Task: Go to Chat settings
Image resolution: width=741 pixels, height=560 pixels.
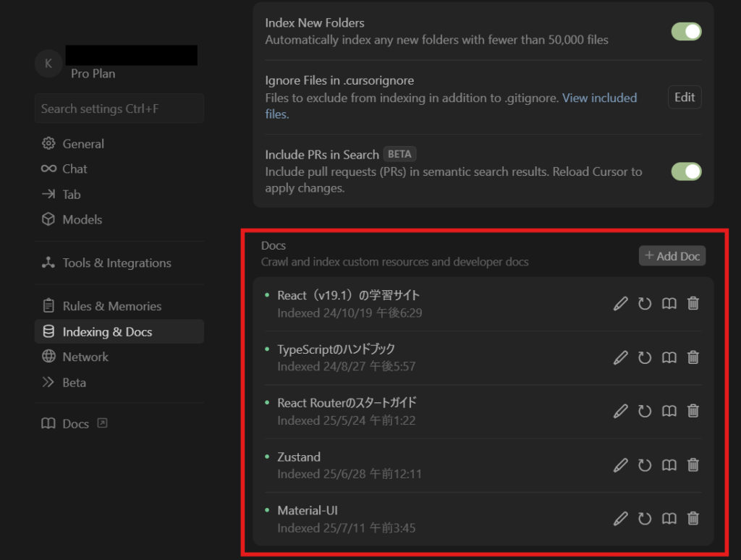Action: point(119,169)
